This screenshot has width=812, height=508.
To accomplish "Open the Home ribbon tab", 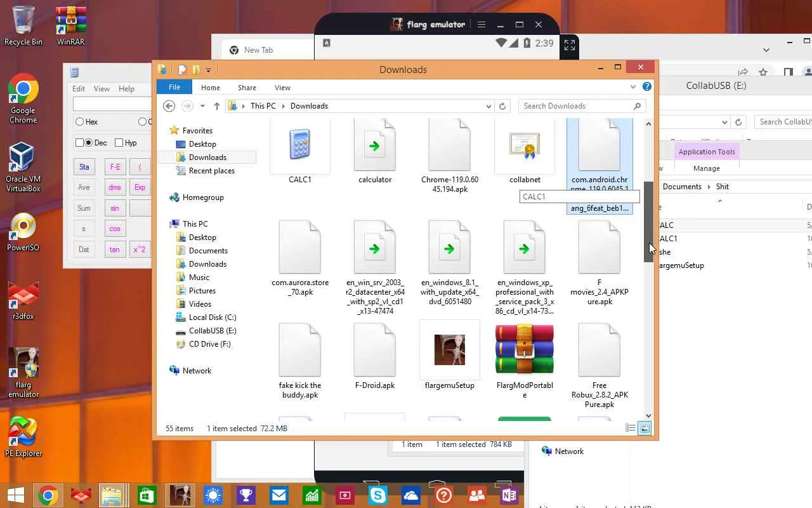I will point(211,88).
